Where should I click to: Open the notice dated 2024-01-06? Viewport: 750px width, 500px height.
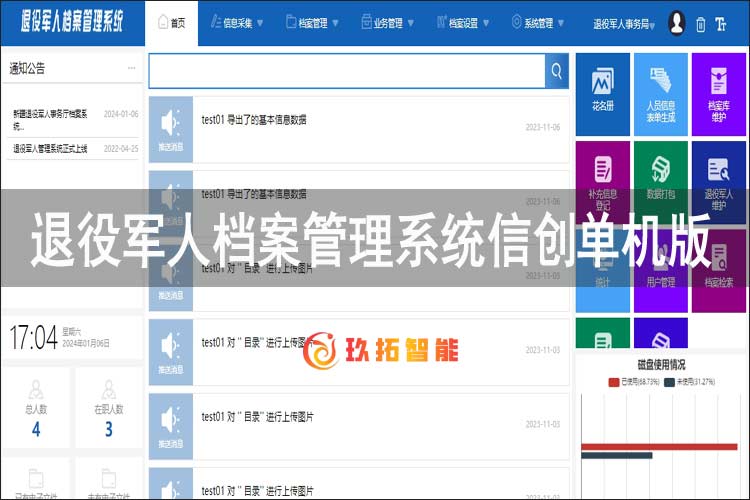tap(76, 120)
